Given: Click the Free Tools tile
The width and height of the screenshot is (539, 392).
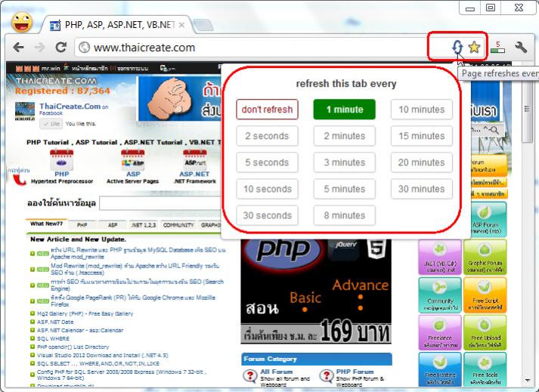Looking at the screenshot, I should (485, 369).
